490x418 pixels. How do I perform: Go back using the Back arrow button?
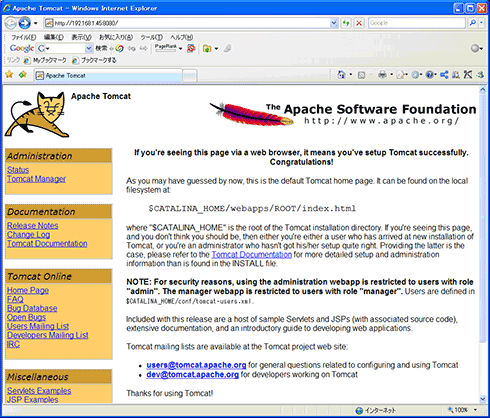[11, 23]
